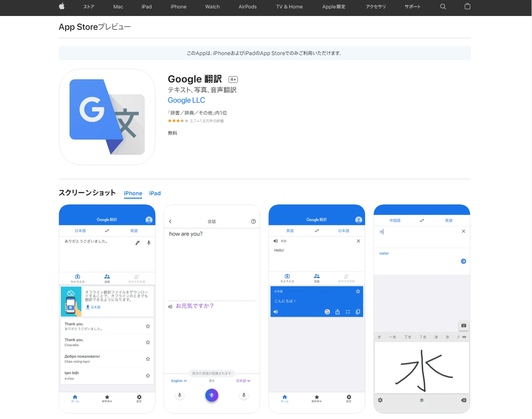Toggle the star beside Добро пожаловать!
The width and height of the screenshot is (532, 419).
click(148, 359)
